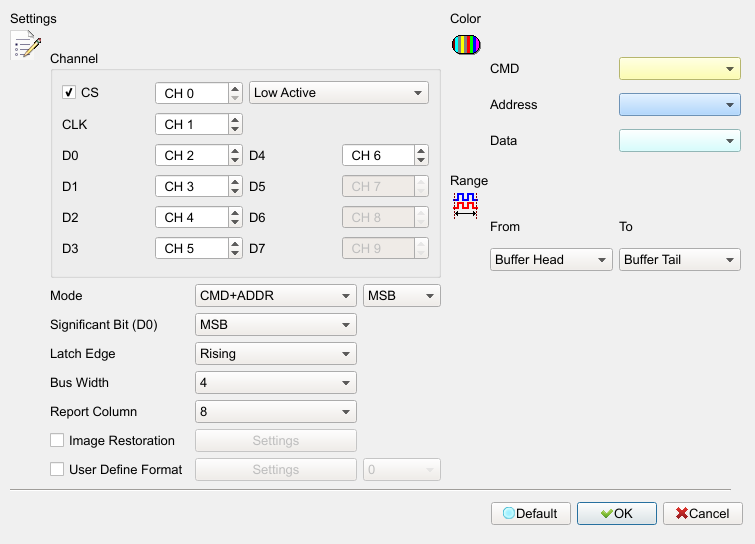755x544 pixels.
Task: Click the Range waveform icon
Action: point(465,206)
